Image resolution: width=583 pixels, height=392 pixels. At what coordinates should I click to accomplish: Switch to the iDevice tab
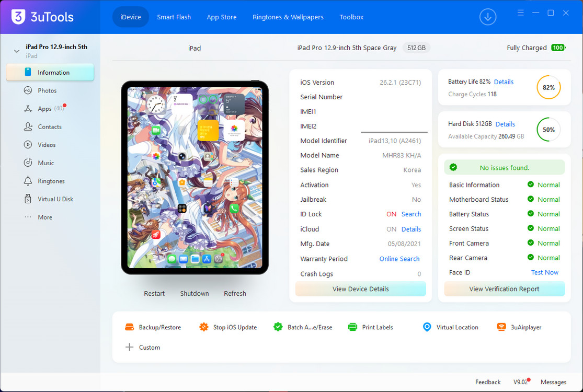pos(131,17)
